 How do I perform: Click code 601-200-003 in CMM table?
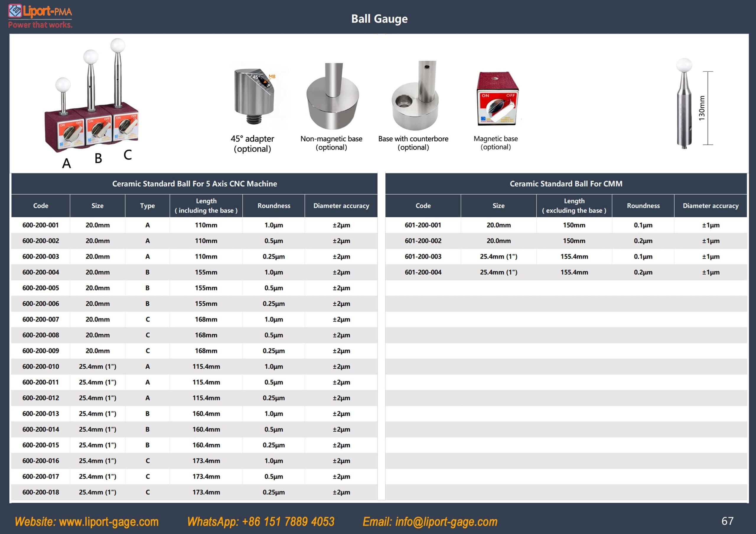423,256
